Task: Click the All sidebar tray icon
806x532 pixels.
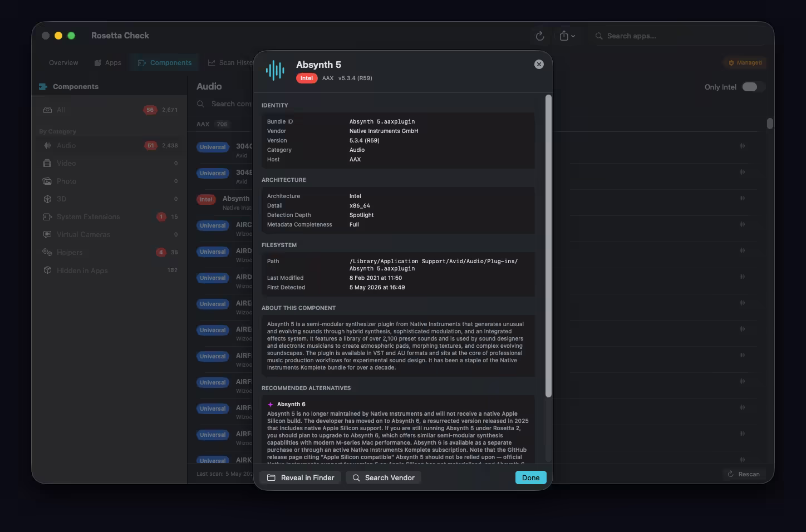Action: point(47,110)
